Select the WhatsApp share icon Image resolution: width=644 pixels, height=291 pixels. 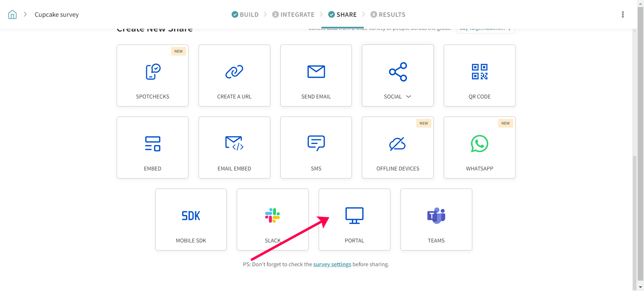[479, 144]
